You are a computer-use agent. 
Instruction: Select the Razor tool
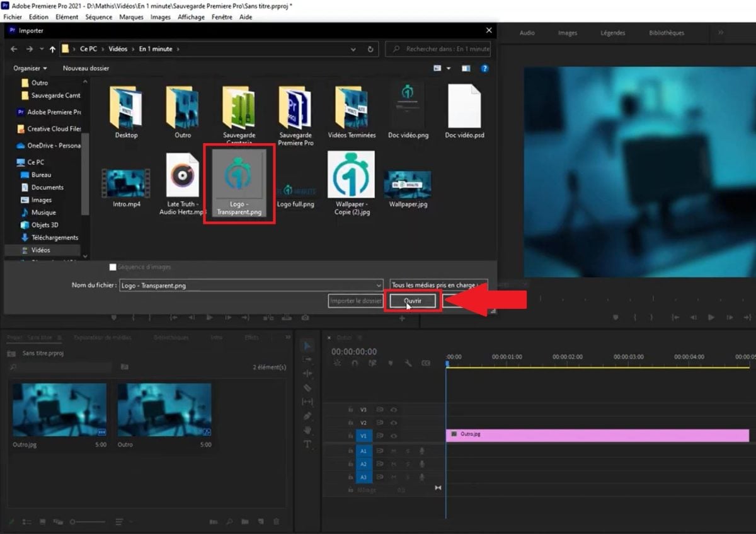[307, 388]
